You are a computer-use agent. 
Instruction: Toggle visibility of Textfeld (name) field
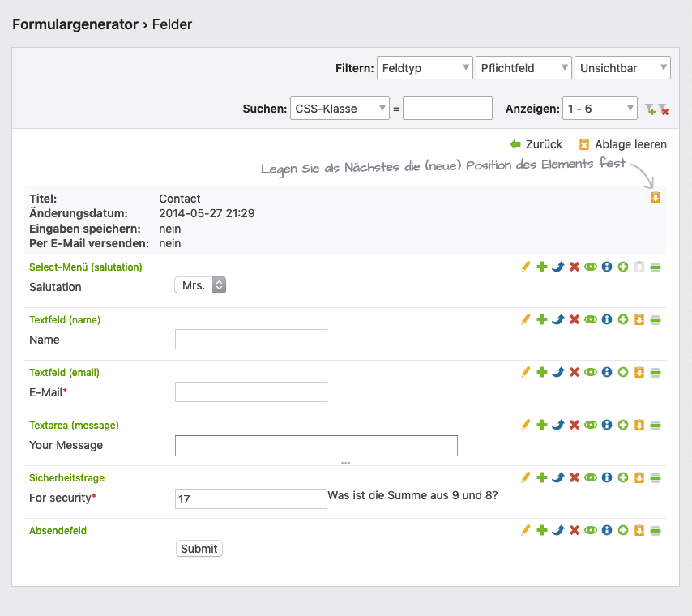click(591, 319)
